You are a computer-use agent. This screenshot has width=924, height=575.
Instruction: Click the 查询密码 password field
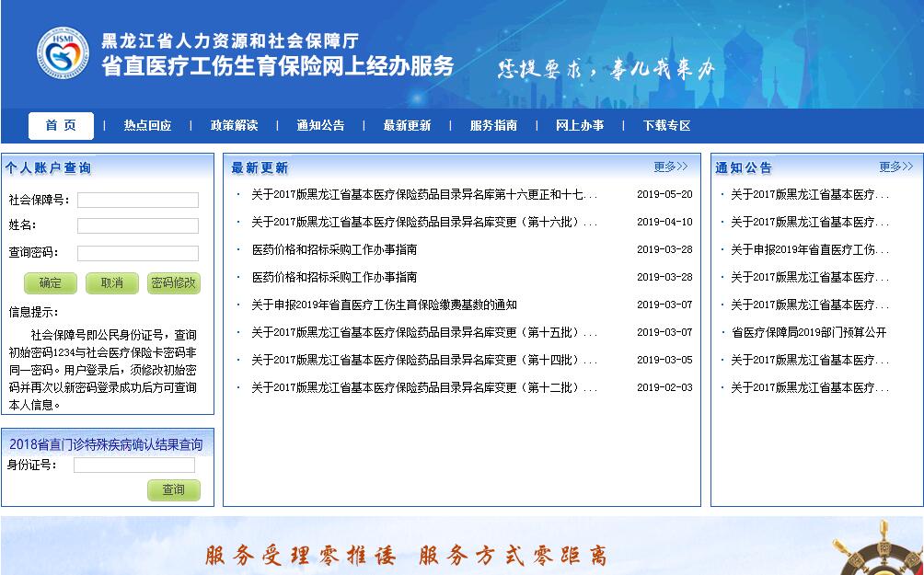[x=137, y=254]
